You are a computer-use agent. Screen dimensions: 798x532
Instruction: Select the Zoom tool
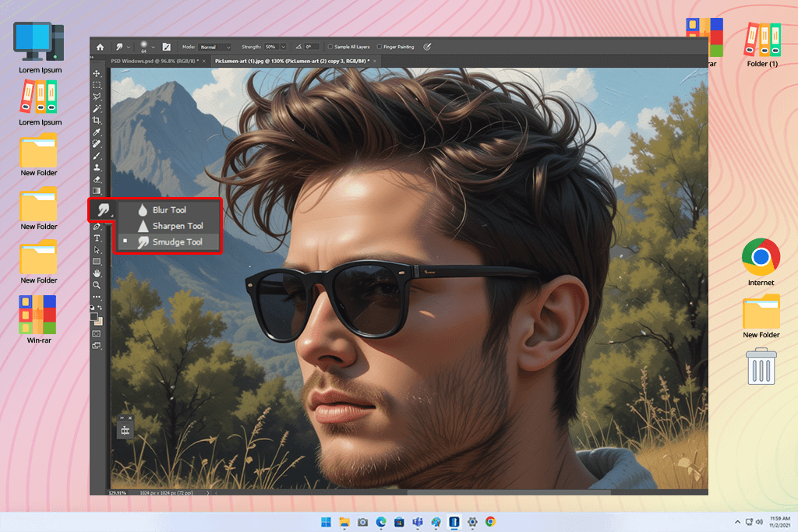[x=97, y=285]
